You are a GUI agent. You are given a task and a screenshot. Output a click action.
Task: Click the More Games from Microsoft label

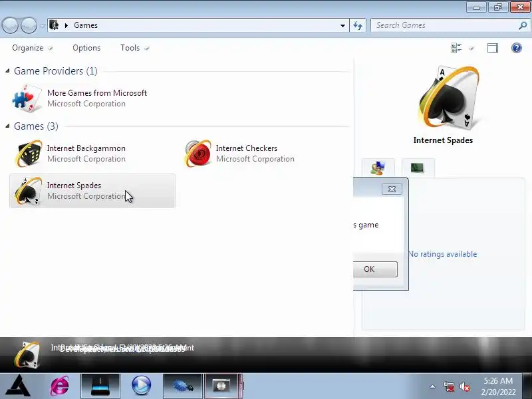pos(97,93)
